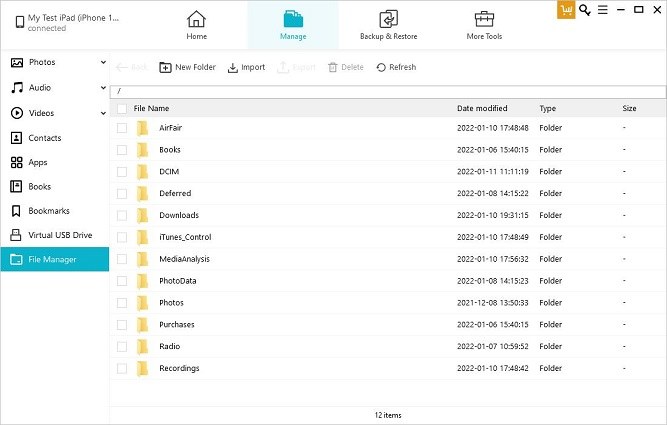Image resolution: width=667 pixels, height=425 pixels.
Task: Click the Refresh button
Action: point(396,67)
